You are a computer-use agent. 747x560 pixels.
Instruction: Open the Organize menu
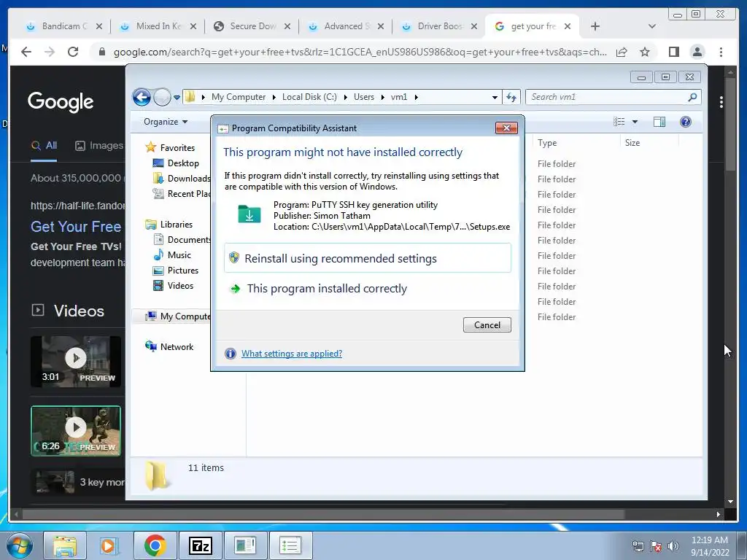pyautogui.click(x=166, y=122)
